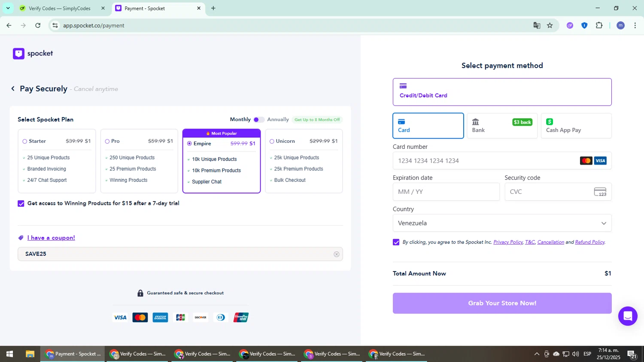Click the Bitwarden shield extension icon
The height and width of the screenshot is (362, 644).
[584, 25]
